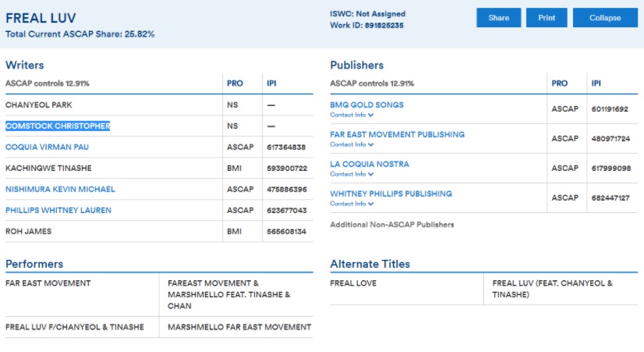The width and height of the screenshot is (644, 352).
Task: Click IPI number 475886396
Action: pyautogui.click(x=287, y=190)
